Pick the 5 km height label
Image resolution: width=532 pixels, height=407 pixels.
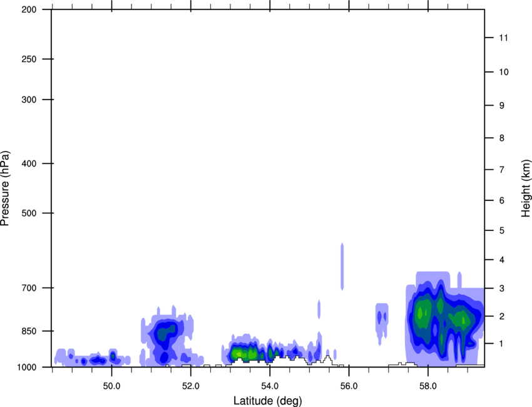(x=502, y=230)
